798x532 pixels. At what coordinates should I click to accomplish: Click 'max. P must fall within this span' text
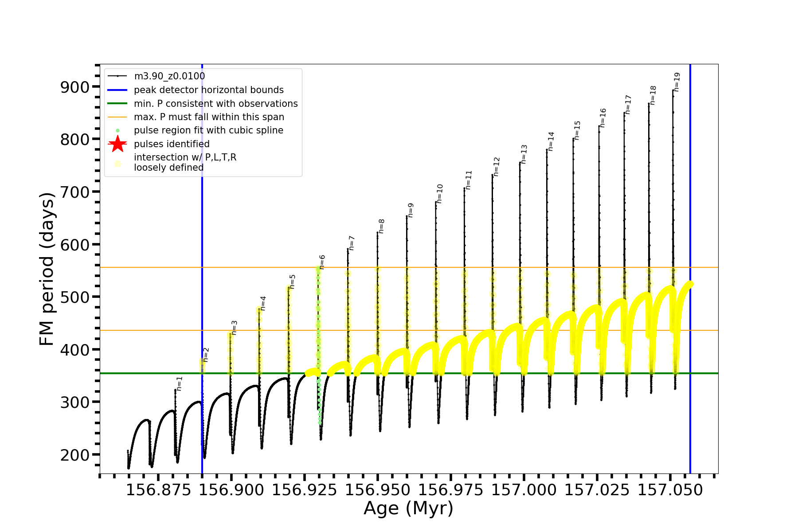(x=209, y=117)
